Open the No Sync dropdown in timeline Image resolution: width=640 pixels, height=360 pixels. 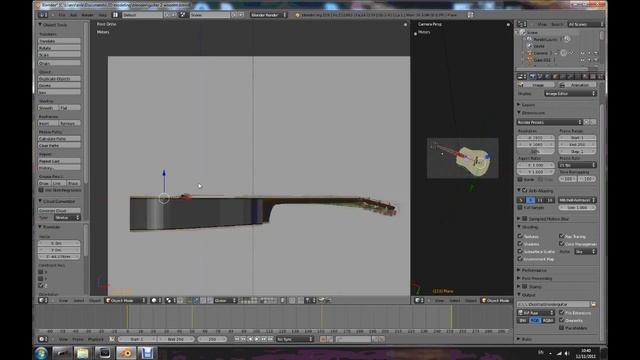pyautogui.click(x=295, y=339)
